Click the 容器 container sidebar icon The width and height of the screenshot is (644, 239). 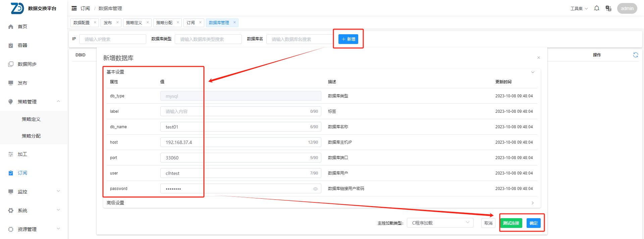(11, 45)
